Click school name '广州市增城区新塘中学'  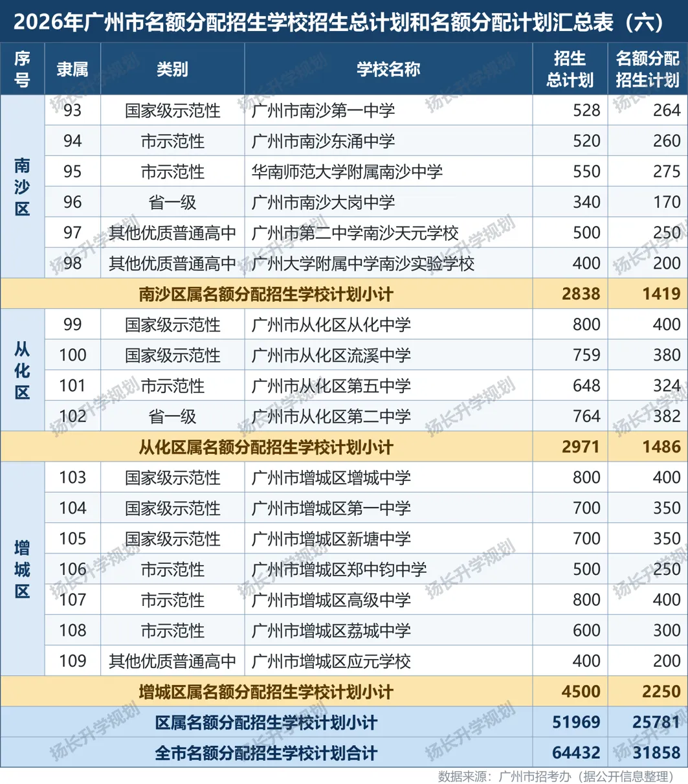(x=331, y=539)
